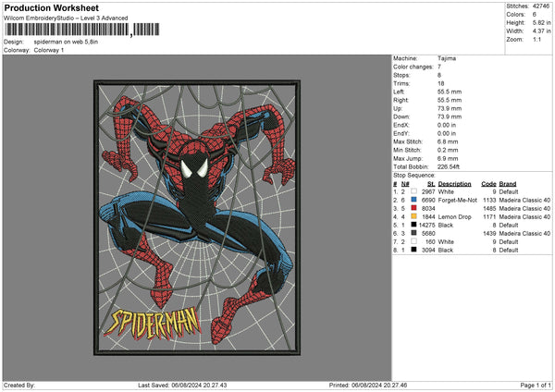
Task: Click the code '1171' in Lemon Drop row
Action: click(x=489, y=216)
